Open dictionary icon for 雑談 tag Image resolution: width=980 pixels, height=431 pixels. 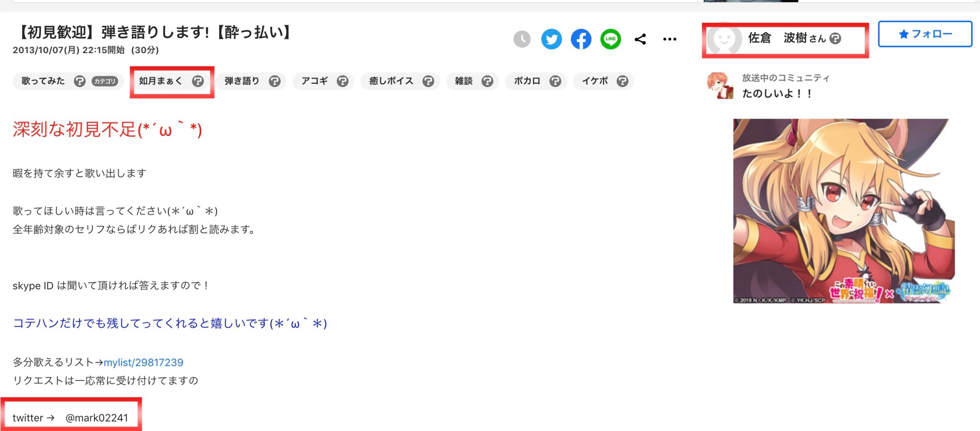tap(487, 81)
